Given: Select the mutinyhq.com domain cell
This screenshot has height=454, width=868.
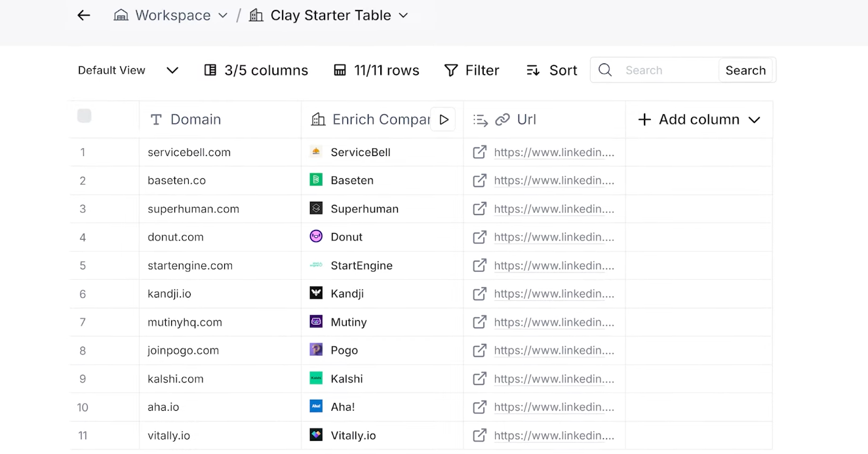Looking at the screenshot, I should click(x=220, y=322).
